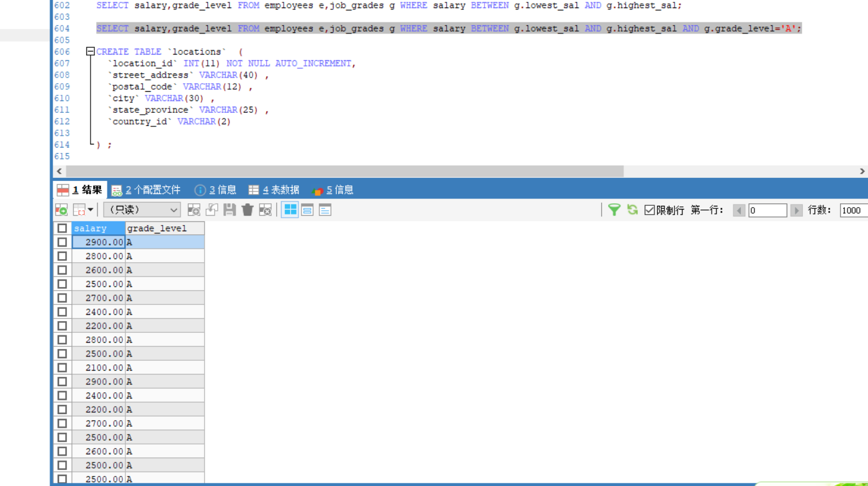The width and height of the screenshot is (868, 486).
Task: Click the left arrow beside 第一行 field
Action: pyautogui.click(x=739, y=210)
